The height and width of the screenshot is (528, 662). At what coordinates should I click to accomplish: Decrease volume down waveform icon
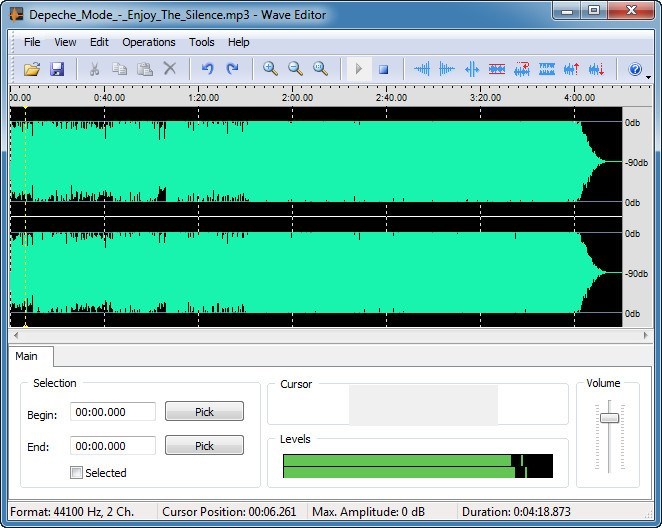(x=597, y=69)
